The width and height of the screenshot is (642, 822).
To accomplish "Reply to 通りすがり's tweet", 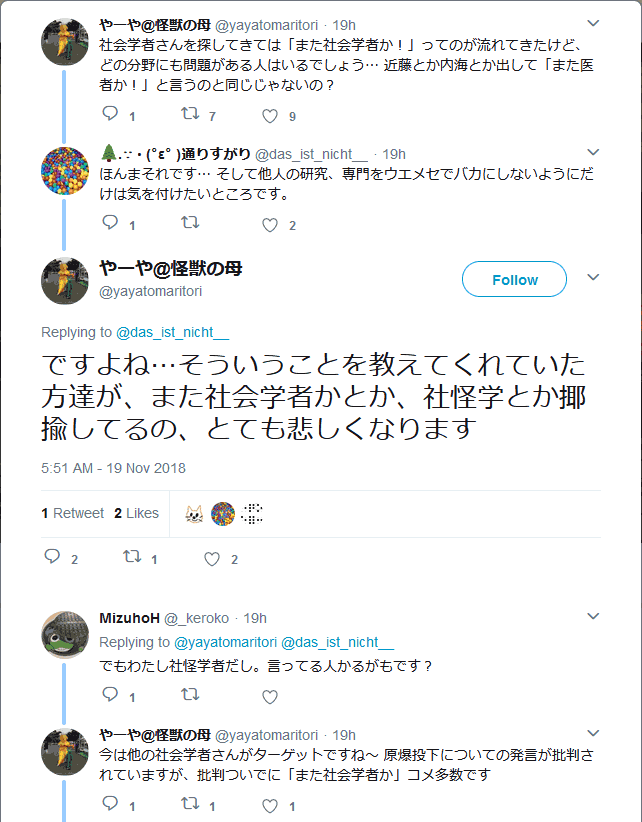I will [110, 224].
